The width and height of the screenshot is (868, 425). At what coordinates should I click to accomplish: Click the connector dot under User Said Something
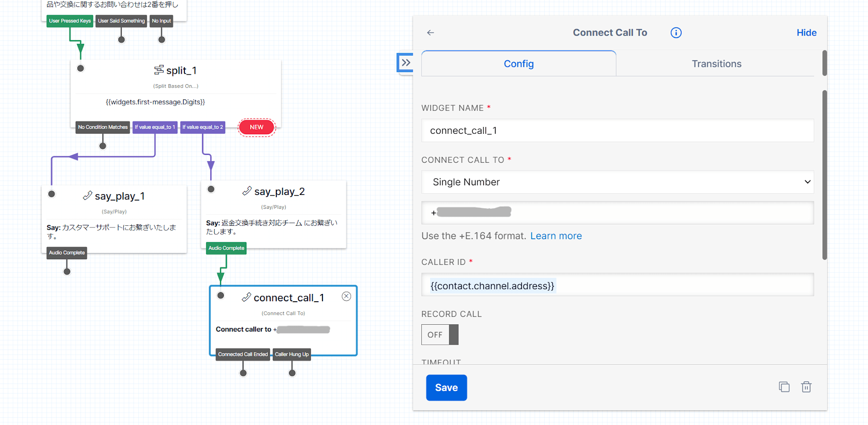tap(122, 40)
